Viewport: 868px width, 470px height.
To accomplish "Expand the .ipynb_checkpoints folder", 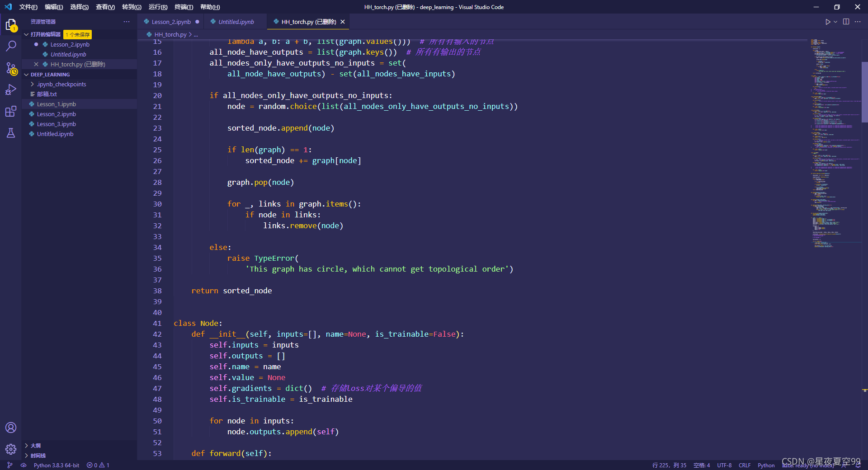I will [x=61, y=84].
